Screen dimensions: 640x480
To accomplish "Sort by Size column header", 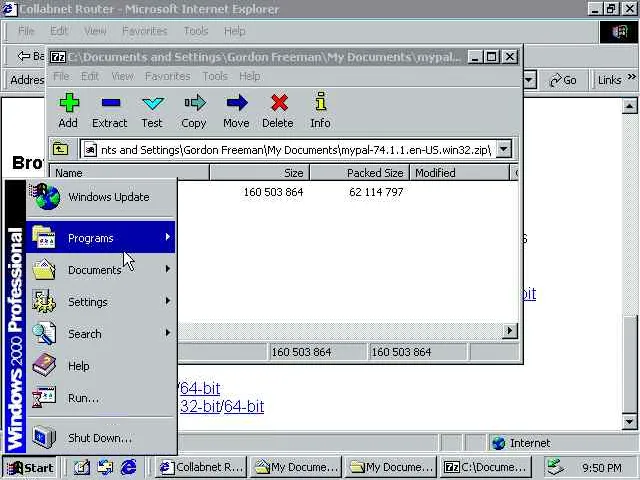I will 260,173.
